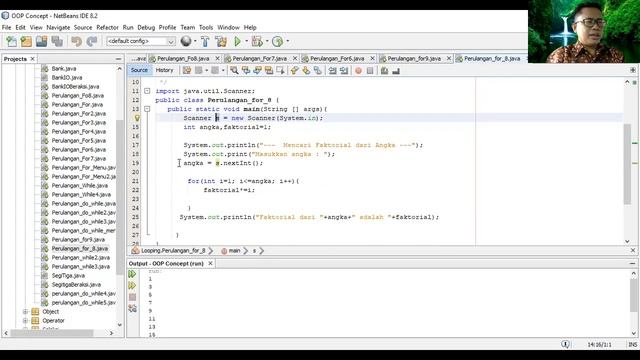Click the Re-run with different parameters icon
This screenshot has width=640, height=360.
pyautogui.click(x=132, y=285)
